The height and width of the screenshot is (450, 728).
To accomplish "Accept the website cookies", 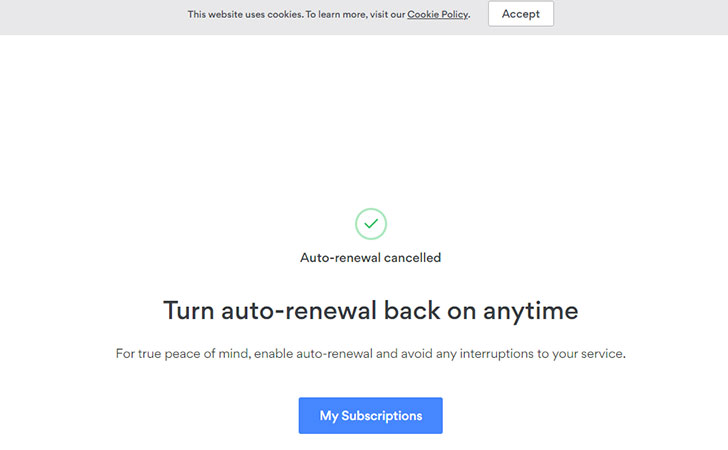I will pos(520,13).
